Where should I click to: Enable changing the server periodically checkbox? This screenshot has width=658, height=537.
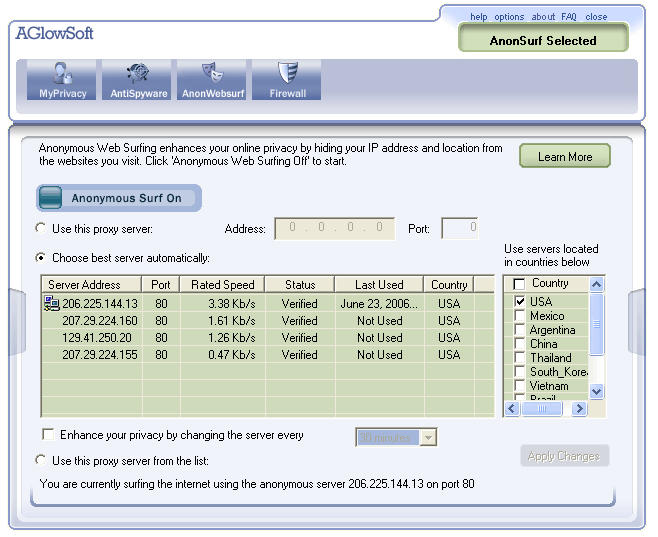pos(48,434)
